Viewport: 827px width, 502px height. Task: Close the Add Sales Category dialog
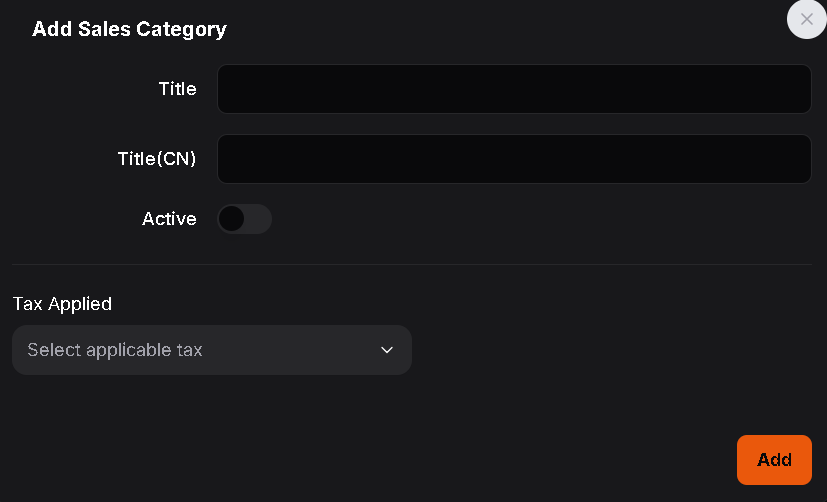[806, 19]
